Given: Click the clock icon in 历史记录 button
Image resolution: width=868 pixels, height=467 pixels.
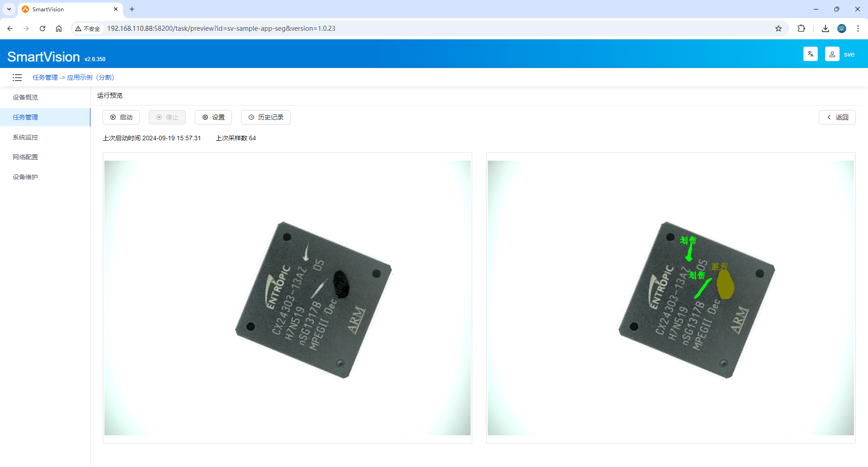Looking at the screenshot, I should (x=251, y=117).
